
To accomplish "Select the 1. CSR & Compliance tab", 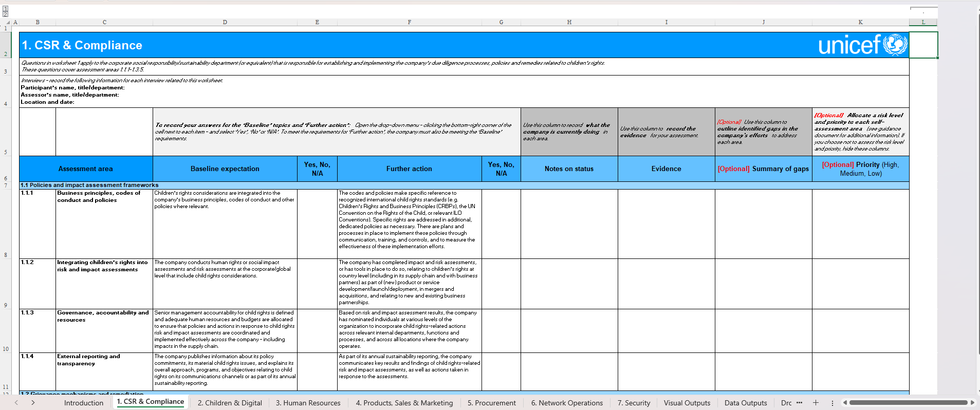I will click(150, 402).
